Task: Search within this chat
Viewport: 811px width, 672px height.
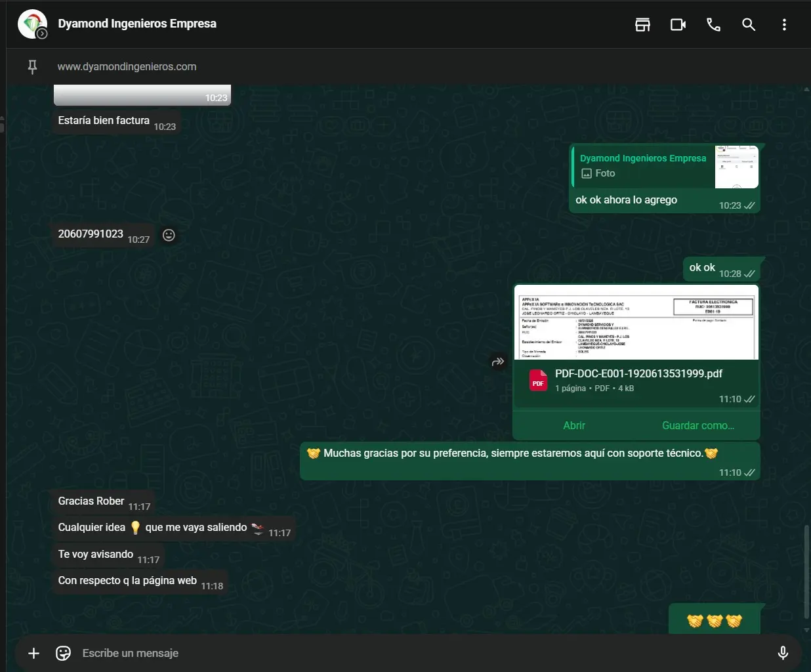Action: [749, 25]
